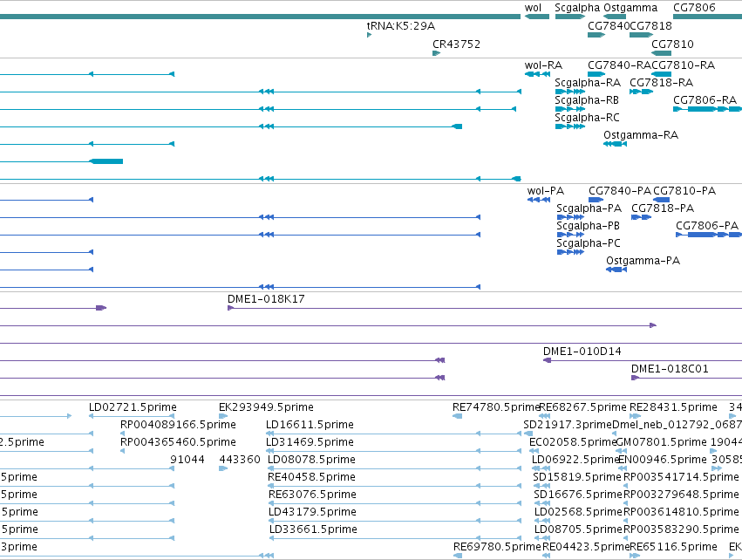Select the RE65116.5prime EST glyph
Image resolution: width=742 pixels, height=560 pixels.
635,556
